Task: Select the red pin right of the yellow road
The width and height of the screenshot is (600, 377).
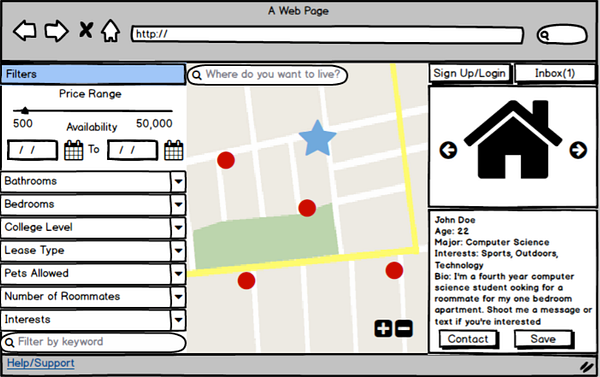Action: point(394,271)
